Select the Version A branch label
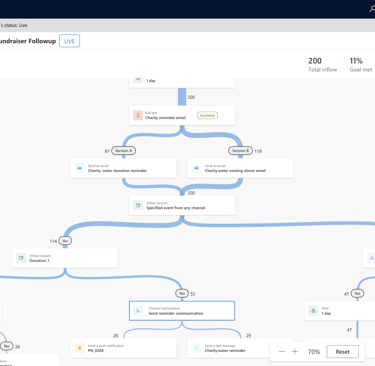This screenshot has height=366, width=375. click(123, 151)
